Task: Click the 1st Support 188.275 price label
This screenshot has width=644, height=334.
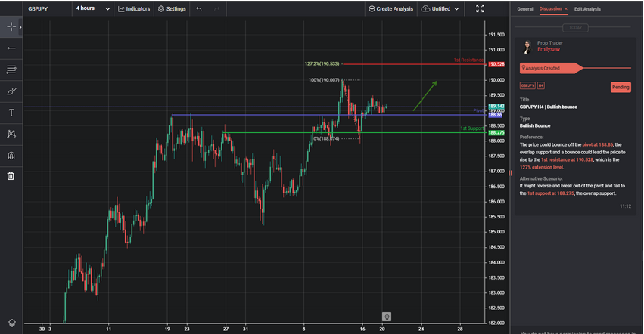Action: point(496,132)
